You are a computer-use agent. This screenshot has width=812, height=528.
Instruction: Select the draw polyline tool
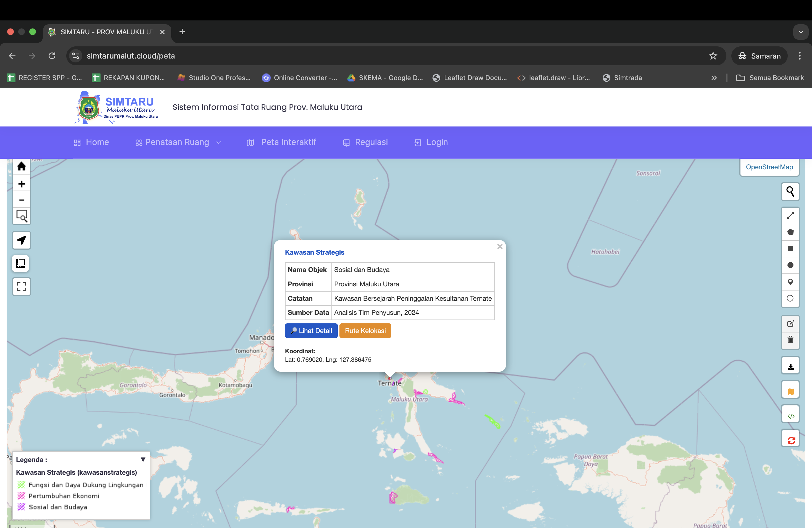pyautogui.click(x=790, y=215)
